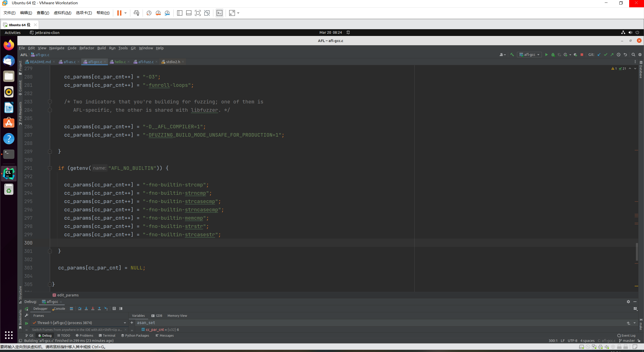Screen dimensions: 644x352
Task: Click Evaluate Expression calculator icon
Action: (x=114, y=308)
